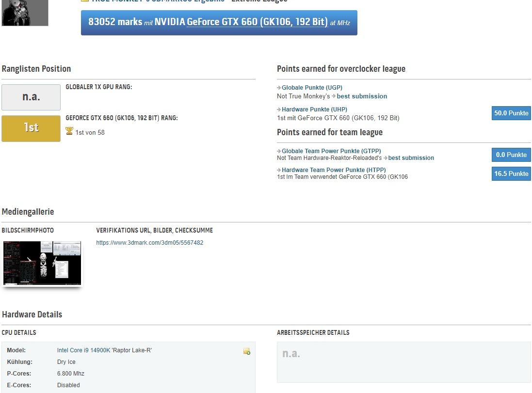532x393 pixels.
Task: Click the n.a. global rank box
Action: pyautogui.click(x=31, y=97)
